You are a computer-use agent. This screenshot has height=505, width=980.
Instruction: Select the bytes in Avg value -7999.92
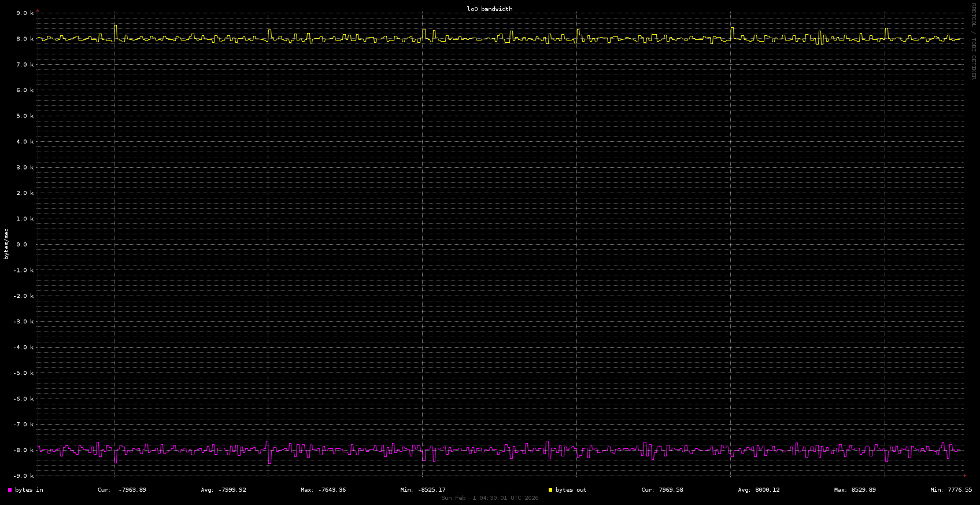(x=232, y=490)
